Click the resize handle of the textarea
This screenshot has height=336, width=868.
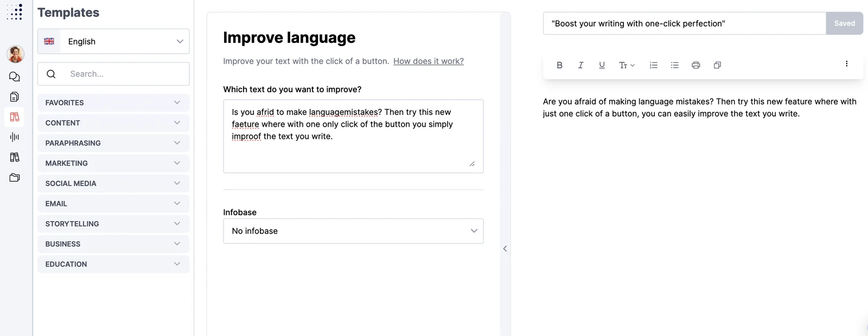coord(472,164)
